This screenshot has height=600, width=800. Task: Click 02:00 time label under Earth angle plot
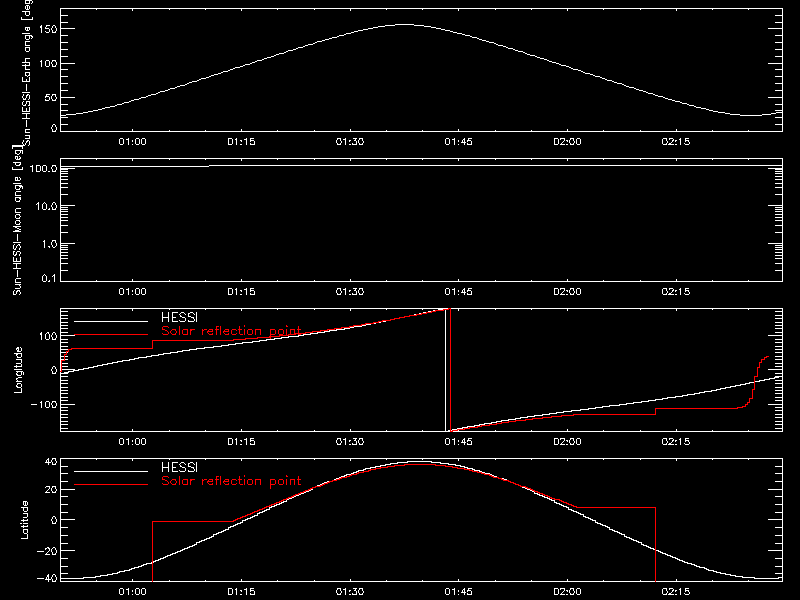(x=567, y=142)
